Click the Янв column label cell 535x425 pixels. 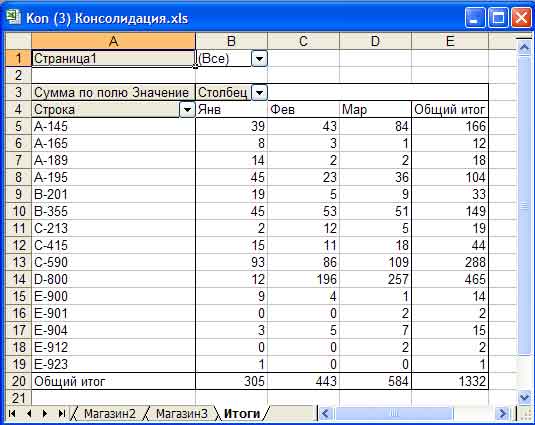point(231,109)
